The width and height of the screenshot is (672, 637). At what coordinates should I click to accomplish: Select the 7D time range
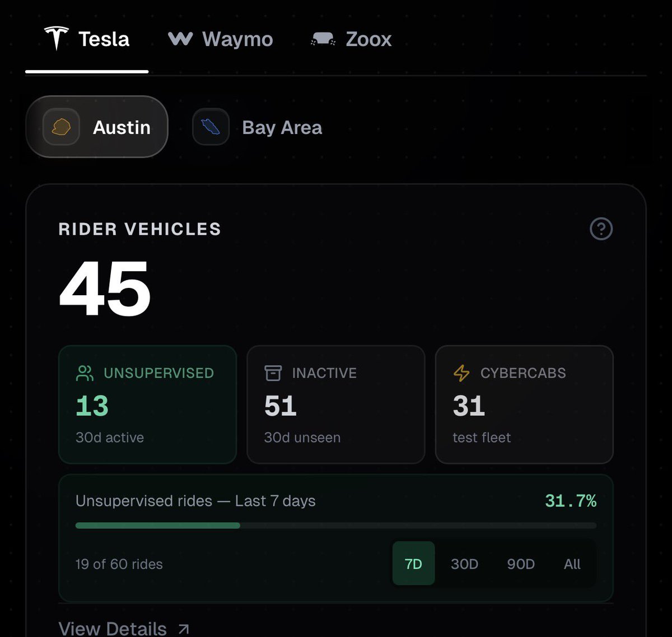coord(413,564)
